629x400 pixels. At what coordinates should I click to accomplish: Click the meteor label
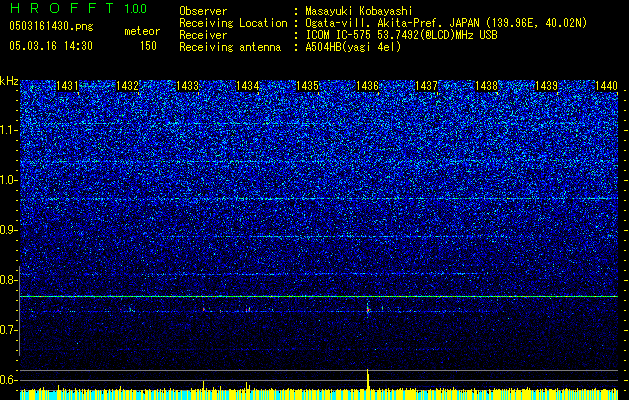coord(142,31)
